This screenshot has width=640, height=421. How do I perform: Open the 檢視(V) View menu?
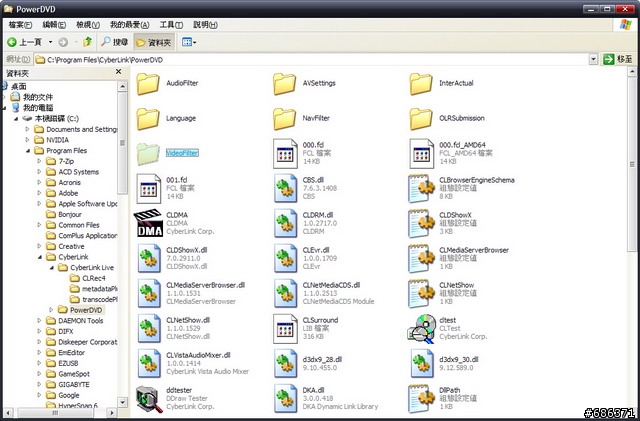tap(88, 25)
